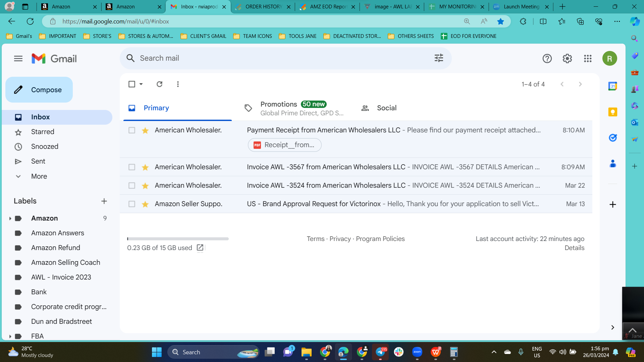644x362 pixels.
Task: Select the Invoice AWL -3567 email checkbox
Action: point(132,167)
